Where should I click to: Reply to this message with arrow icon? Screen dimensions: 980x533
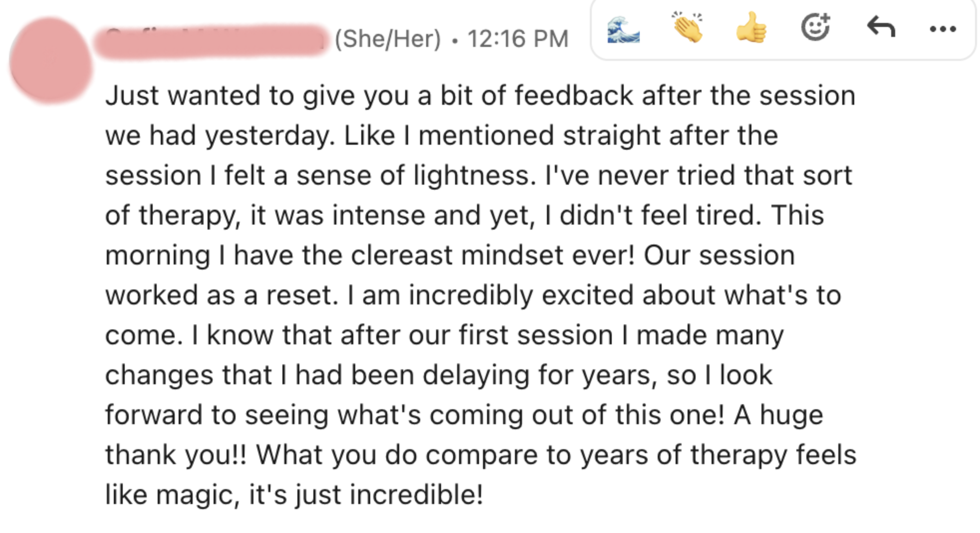881,27
